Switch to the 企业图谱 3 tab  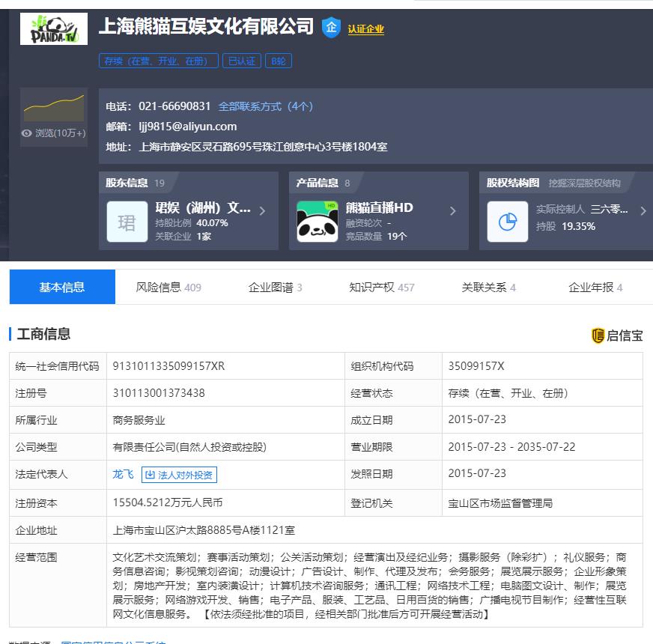pos(275,287)
